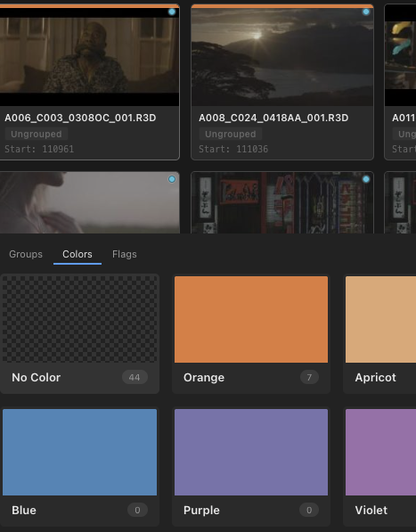The height and width of the screenshot is (532, 416).
Task: Click the Orange count badge 7
Action: click(309, 377)
